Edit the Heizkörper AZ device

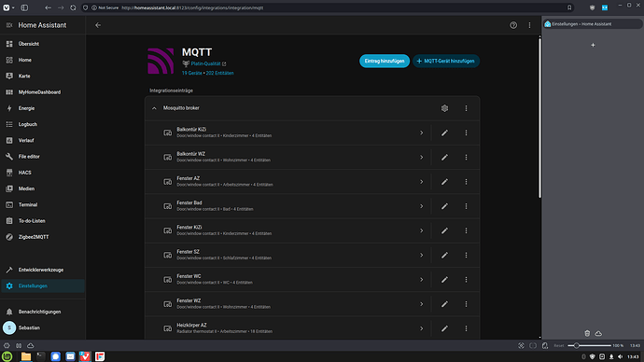pyautogui.click(x=444, y=328)
